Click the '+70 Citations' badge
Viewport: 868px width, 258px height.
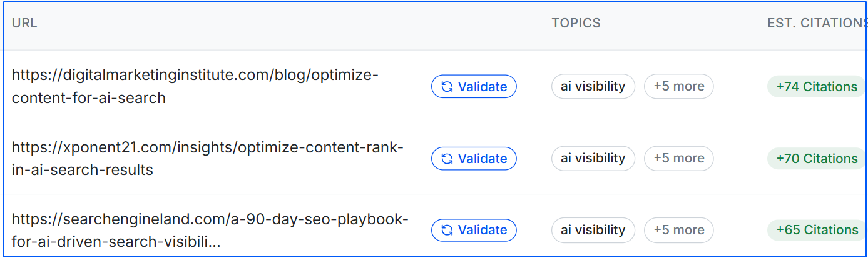pos(816,159)
